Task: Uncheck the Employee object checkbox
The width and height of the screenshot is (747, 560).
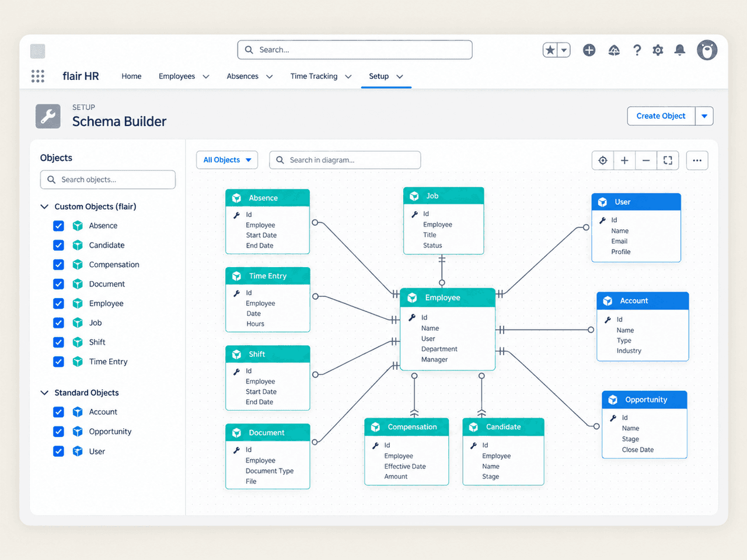Action: 58,303
